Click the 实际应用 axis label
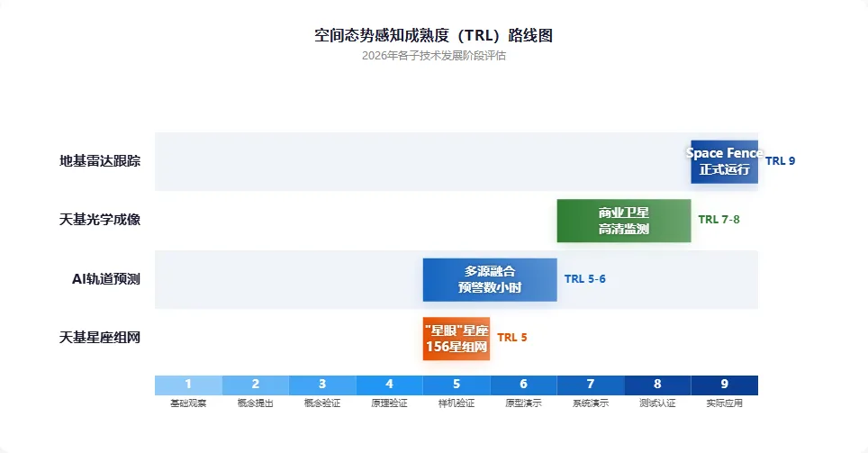 pyautogui.click(x=724, y=403)
